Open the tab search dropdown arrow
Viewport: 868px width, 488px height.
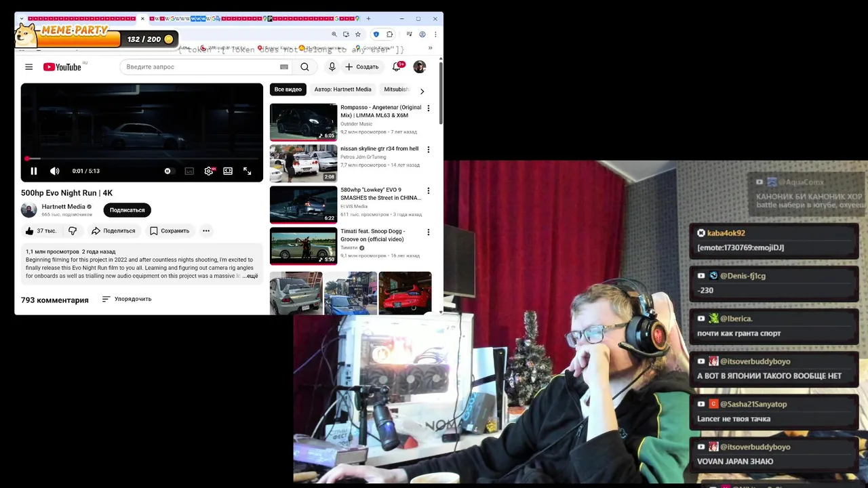(22, 18)
